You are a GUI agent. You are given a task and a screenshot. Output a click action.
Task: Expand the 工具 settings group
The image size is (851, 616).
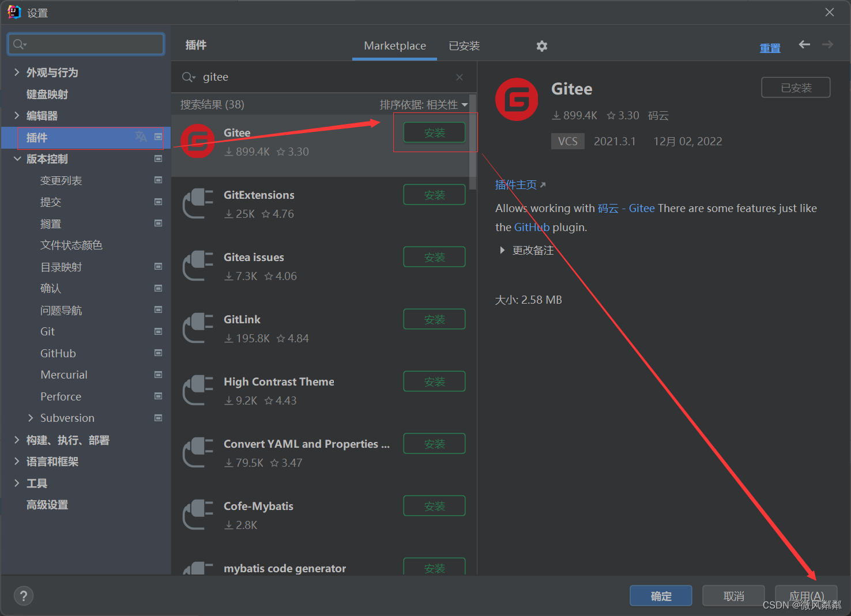tap(17, 483)
